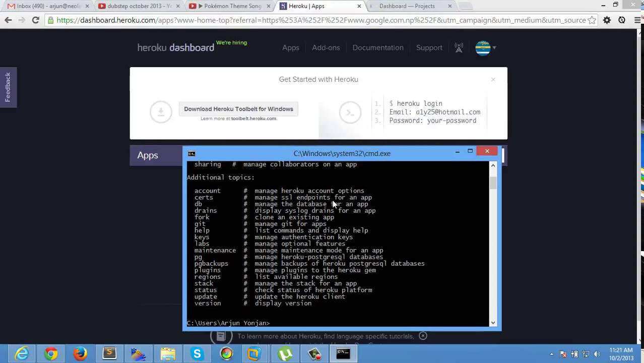The height and width of the screenshot is (363, 644).
Task: Click the document icon beside the learn more tip
Action: 221,336
